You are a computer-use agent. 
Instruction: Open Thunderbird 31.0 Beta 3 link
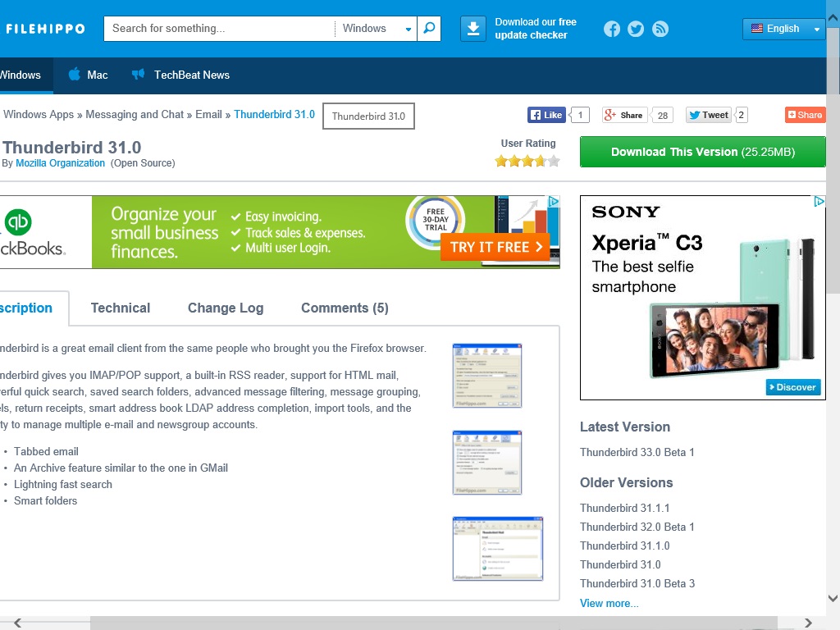tap(637, 583)
